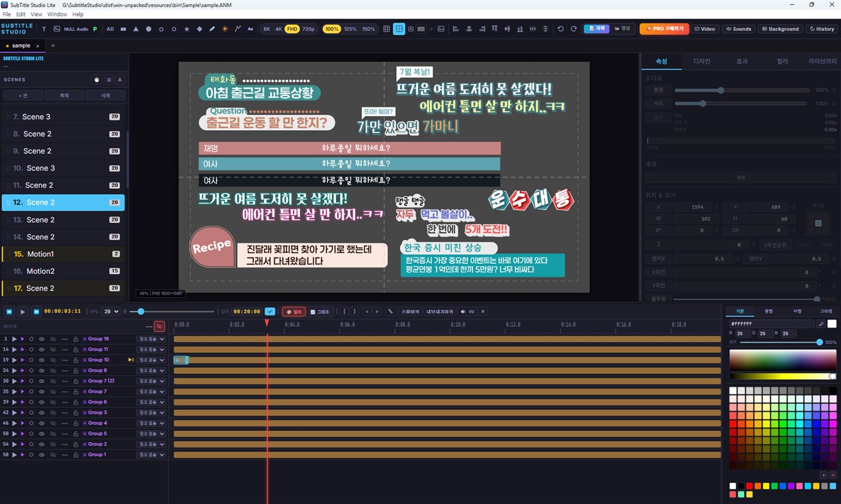Jump to the timeline start
Screen dimensions: 841x504
[x=9, y=312]
